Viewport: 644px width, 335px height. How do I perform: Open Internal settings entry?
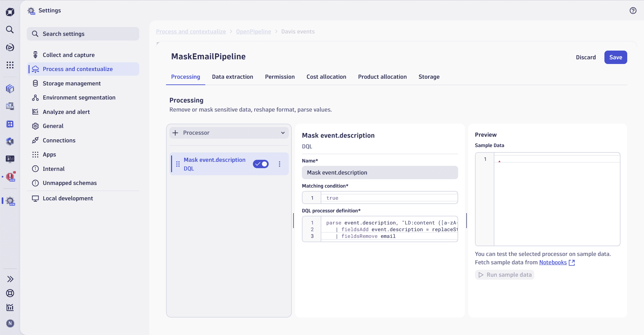(83, 169)
